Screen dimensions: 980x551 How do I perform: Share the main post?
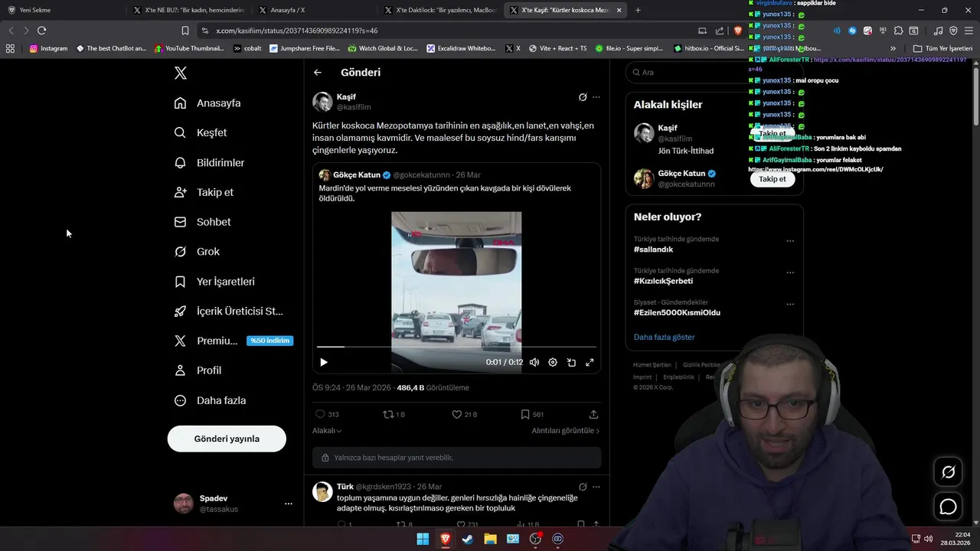point(593,414)
